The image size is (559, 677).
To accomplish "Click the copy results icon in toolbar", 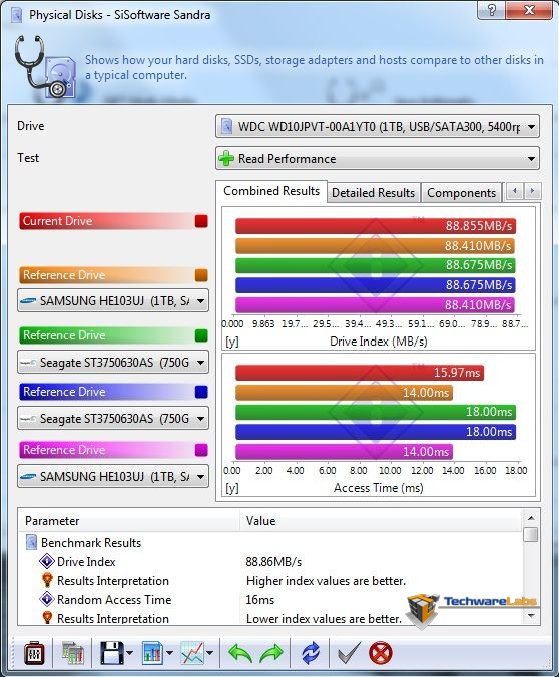I will (x=73, y=653).
